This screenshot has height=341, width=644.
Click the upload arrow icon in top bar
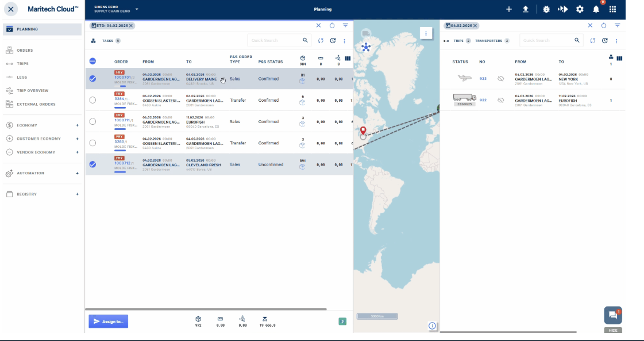525,9
